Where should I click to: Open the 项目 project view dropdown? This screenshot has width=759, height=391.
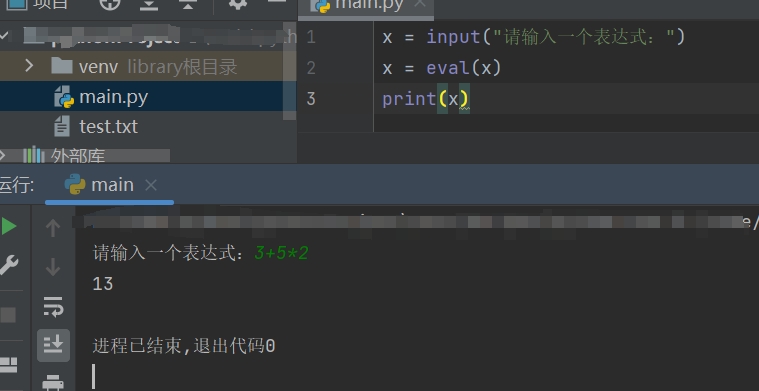[38, 4]
